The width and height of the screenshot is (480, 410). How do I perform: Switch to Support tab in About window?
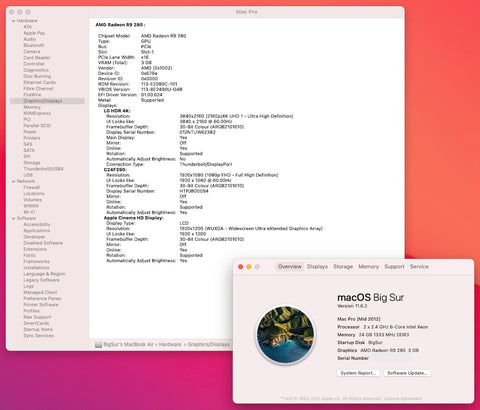[394, 267]
